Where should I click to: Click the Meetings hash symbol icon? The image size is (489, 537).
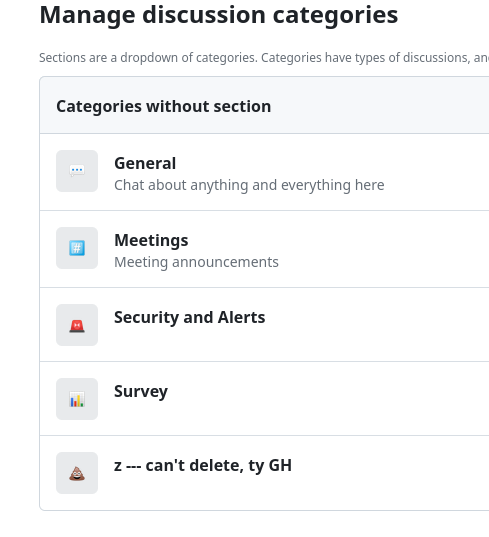point(77,248)
